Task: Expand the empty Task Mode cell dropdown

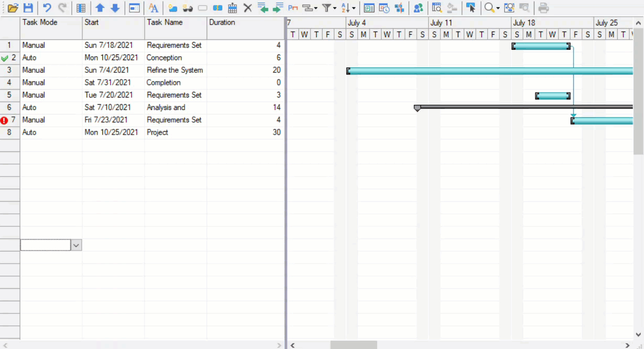Action: point(77,245)
